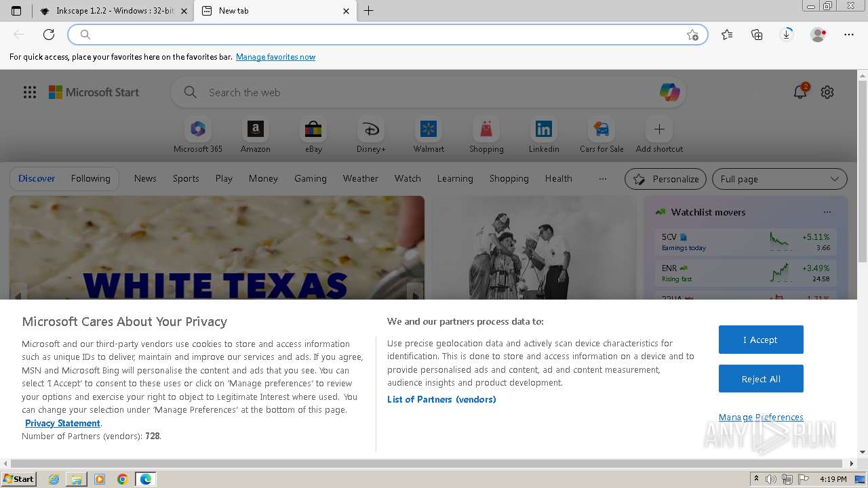Open the browser profile avatar
The height and width of the screenshot is (488, 868).
818,35
